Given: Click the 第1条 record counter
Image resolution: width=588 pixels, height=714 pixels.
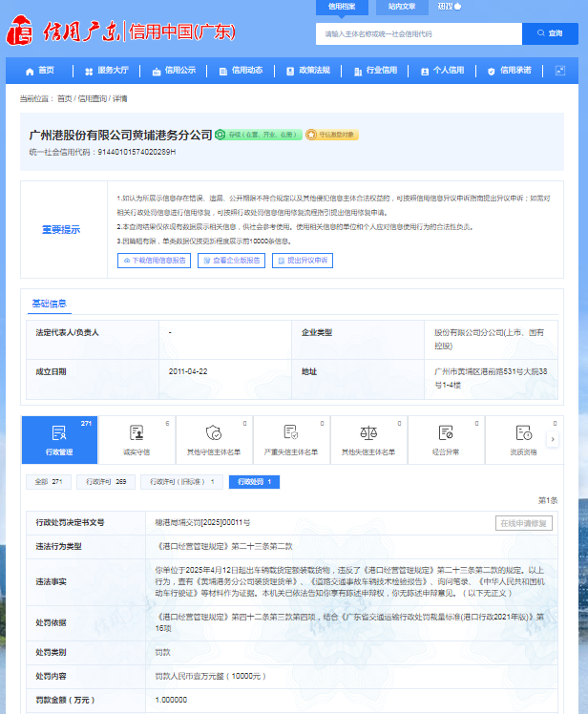Looking at the screenshot, I should [548, 500].
